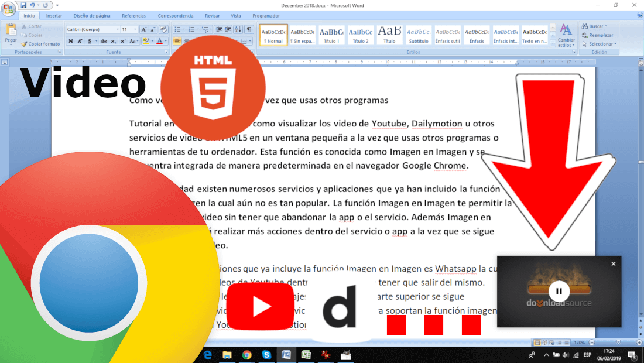The height and width of the screenshot is (363, 644).
Task: Open Skype from taskbar
Action: [x=266, y=355]
